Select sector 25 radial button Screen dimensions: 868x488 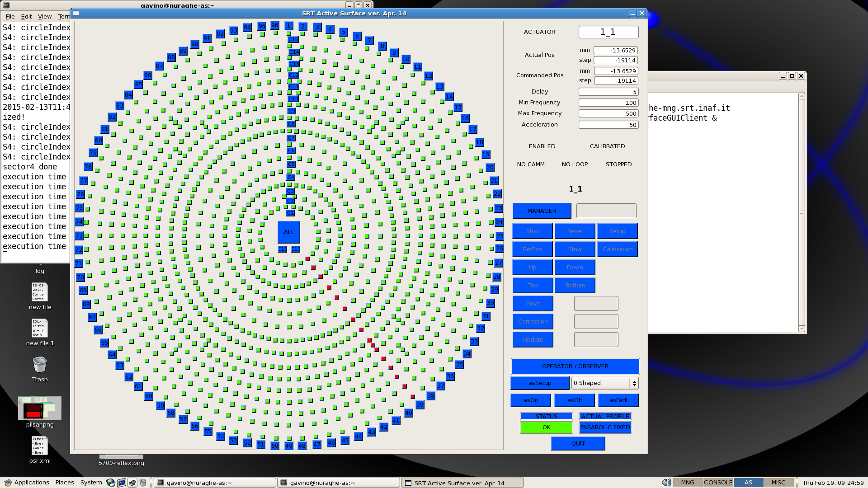tap(500, 236)
